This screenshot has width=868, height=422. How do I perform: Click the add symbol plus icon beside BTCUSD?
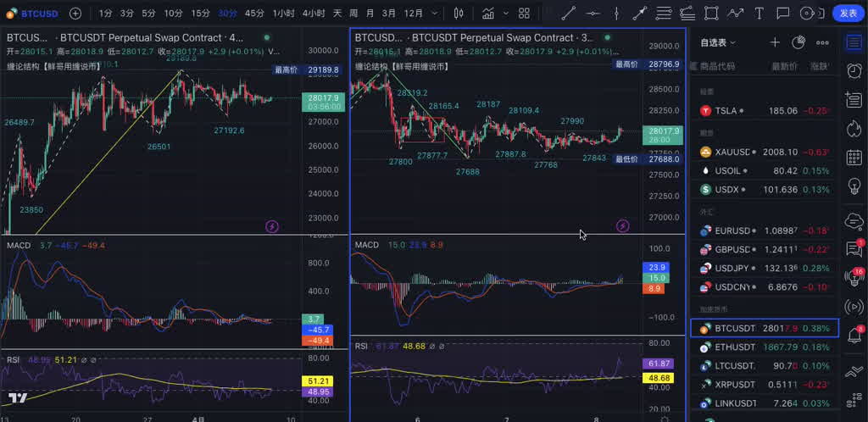coord(75,13)
